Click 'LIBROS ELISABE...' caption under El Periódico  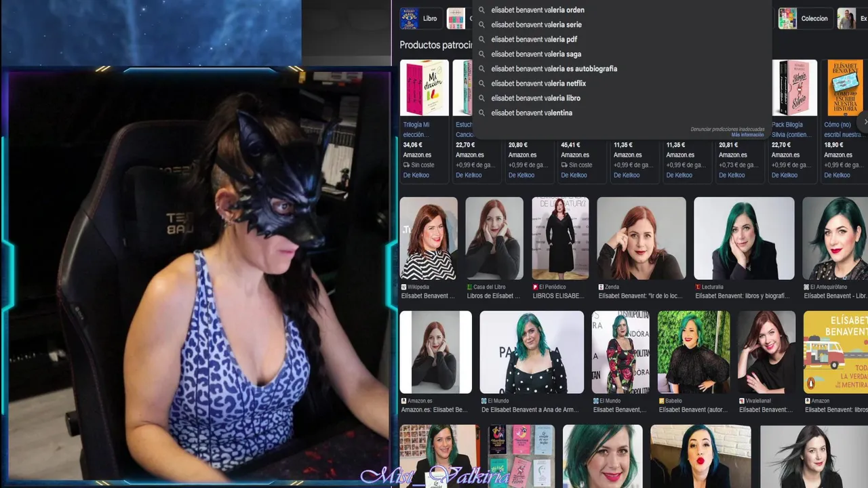click(x=559, y=296)
